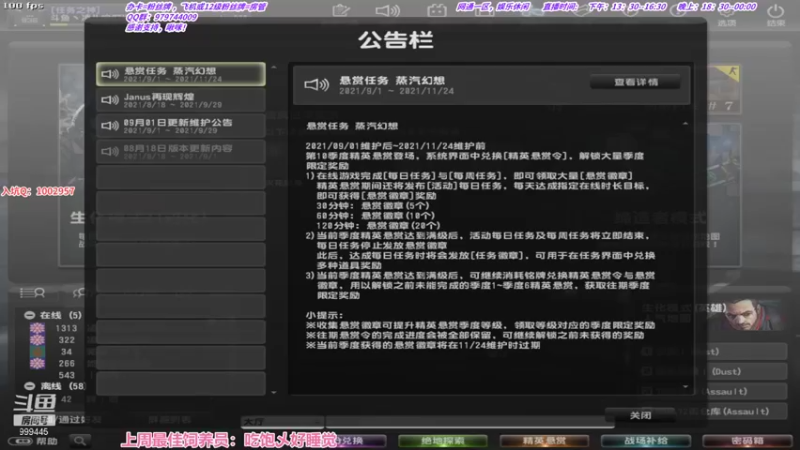The width and height of the screenshot is (800, 450).
Task: Open the 悬赏任务 蒸汽幻想 announcement in the list
Action: click(x=181, y=74)
